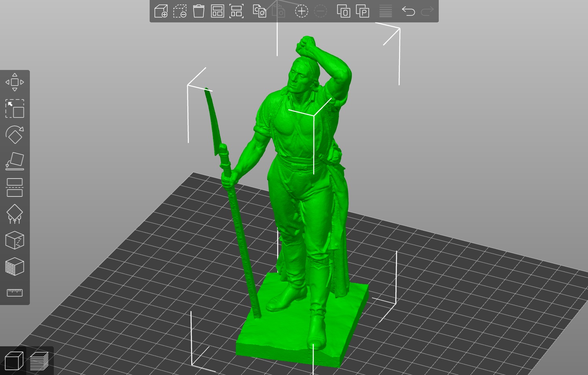588x375 pixels.
Task: Activate the Scale tool
Action: pyautogui.click(x=15, y=108)
